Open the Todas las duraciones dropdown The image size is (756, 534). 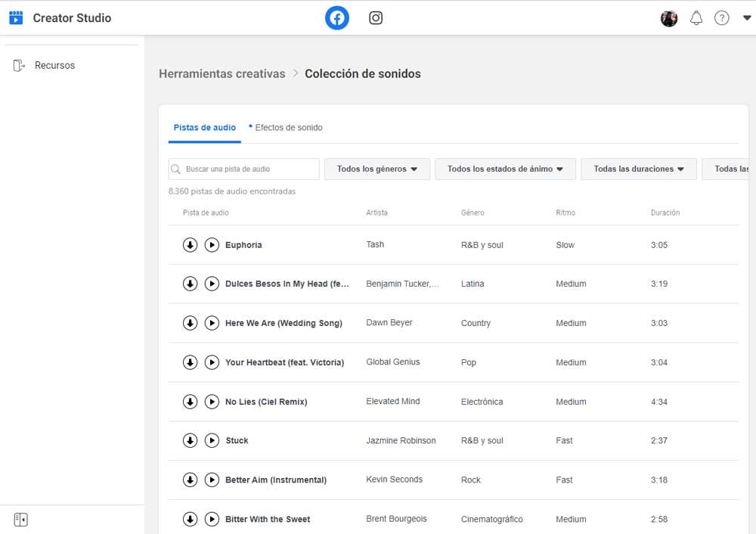pyautogui.click(x=638, y=169)
